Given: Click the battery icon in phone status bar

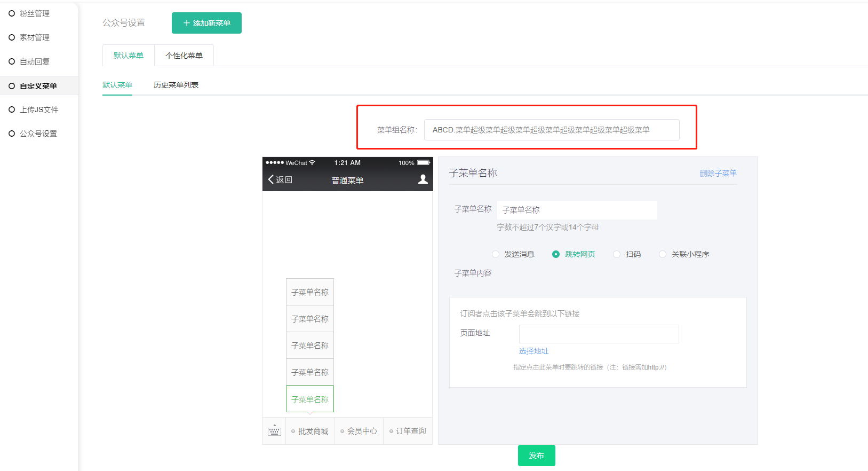Looking at the screenshot, I should 424,163.
